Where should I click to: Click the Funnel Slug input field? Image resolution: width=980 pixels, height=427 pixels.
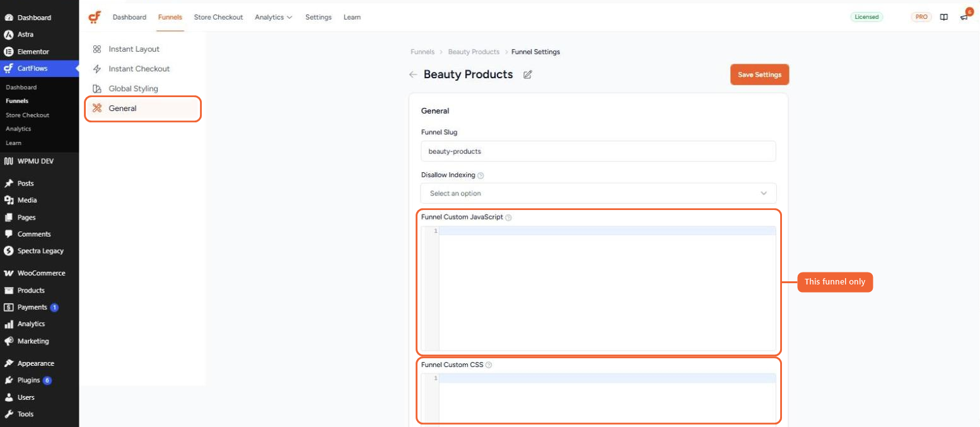[x=598, y=151]
